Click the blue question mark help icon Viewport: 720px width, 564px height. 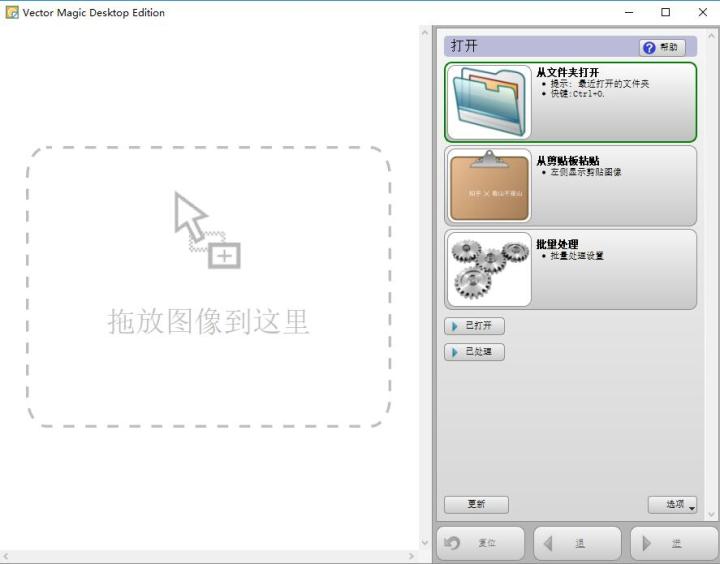pos(649,48)
